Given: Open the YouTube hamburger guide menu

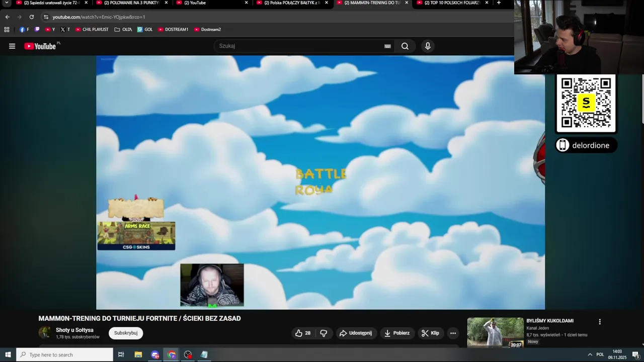Looking at the screenshot, I should click(12, 46).
